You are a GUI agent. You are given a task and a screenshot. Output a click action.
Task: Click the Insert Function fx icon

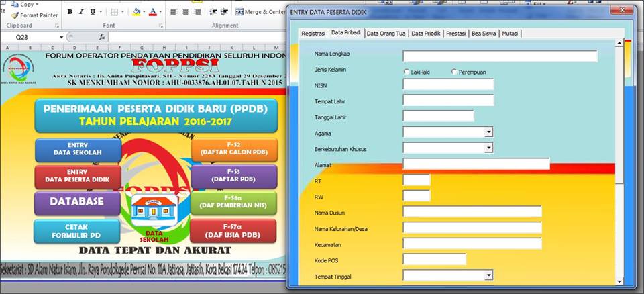(102, 37)
